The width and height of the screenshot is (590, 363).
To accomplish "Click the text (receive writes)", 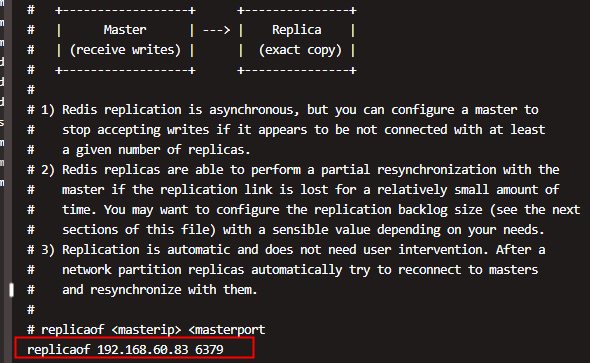I will click(125, 50).
